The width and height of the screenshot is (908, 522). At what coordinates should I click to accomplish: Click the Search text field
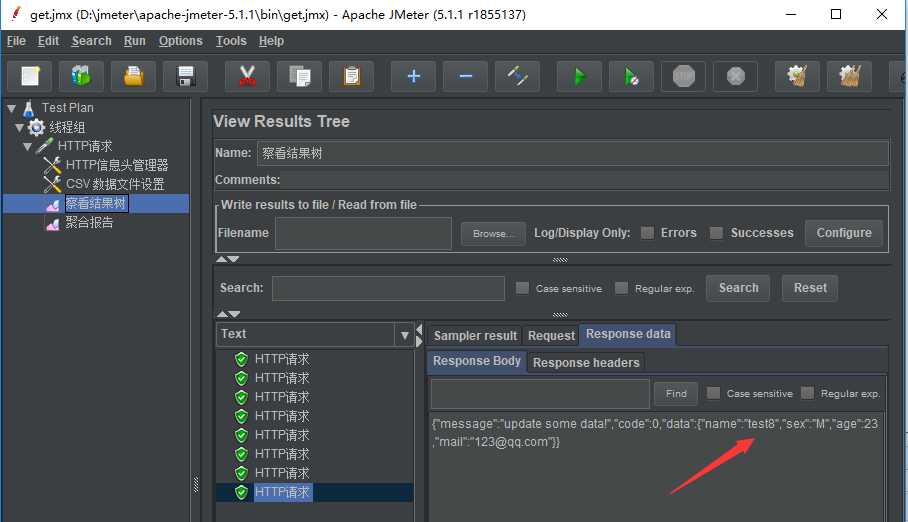[388, 288]
